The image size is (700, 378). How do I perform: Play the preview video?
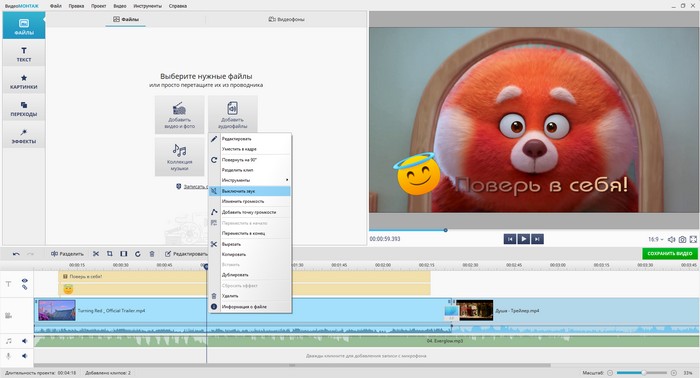[524, 239]
